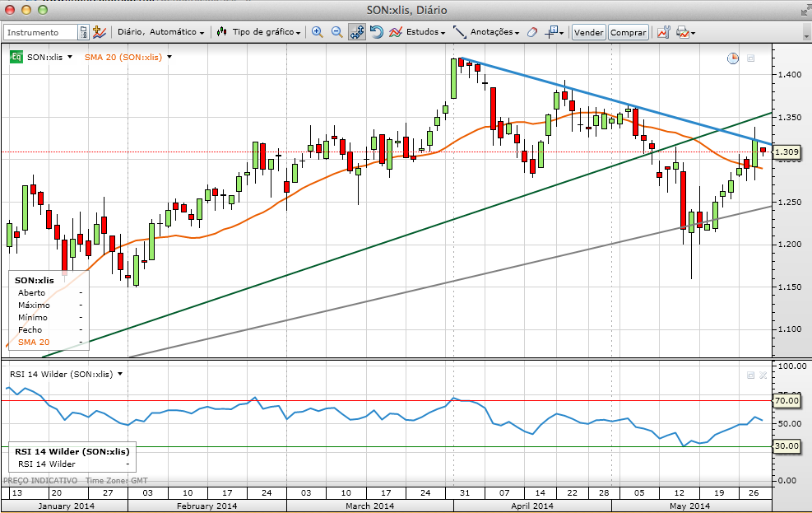Open the instrument lookup icon

[83, 32]
